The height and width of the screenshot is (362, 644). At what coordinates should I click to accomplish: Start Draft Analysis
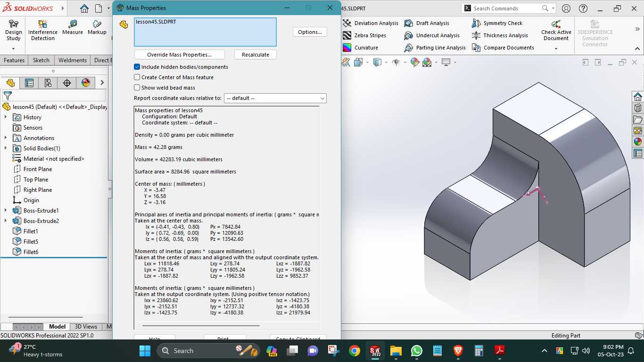tap(427, 23)
